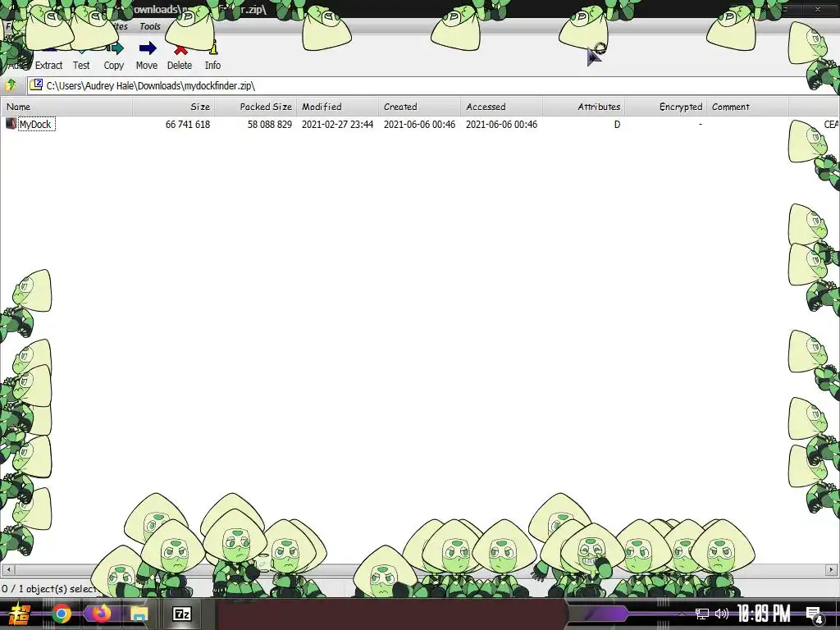The height and width of the screenshot is (630, 840).
Task: Click the taskbar clock 10:09 PM
Action: pos(764,614)
